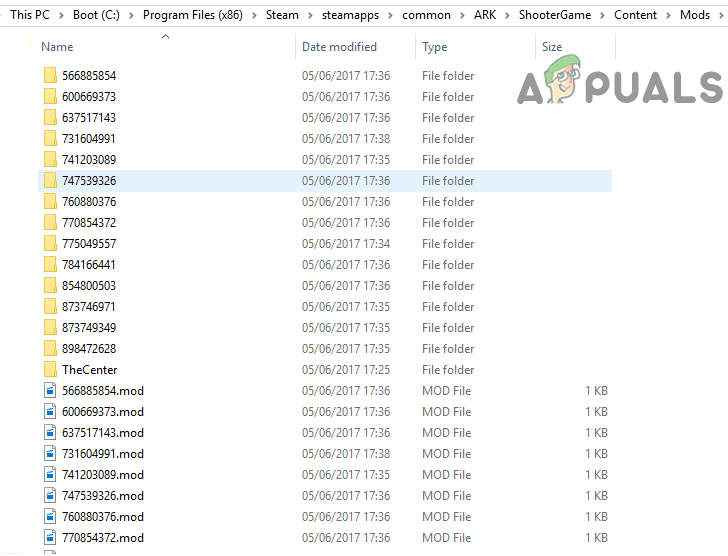Click the 873746971 folder icon
Screen dimensions: 728x556
50,306
